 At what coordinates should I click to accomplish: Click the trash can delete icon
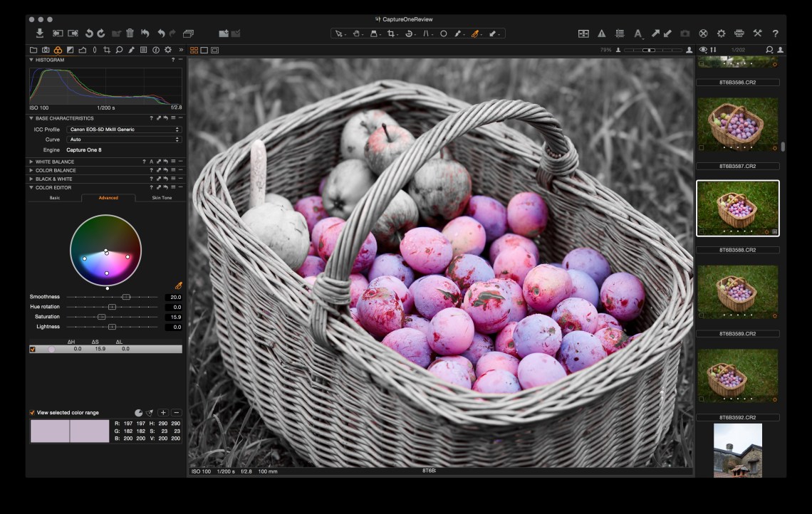click(130, 33)
